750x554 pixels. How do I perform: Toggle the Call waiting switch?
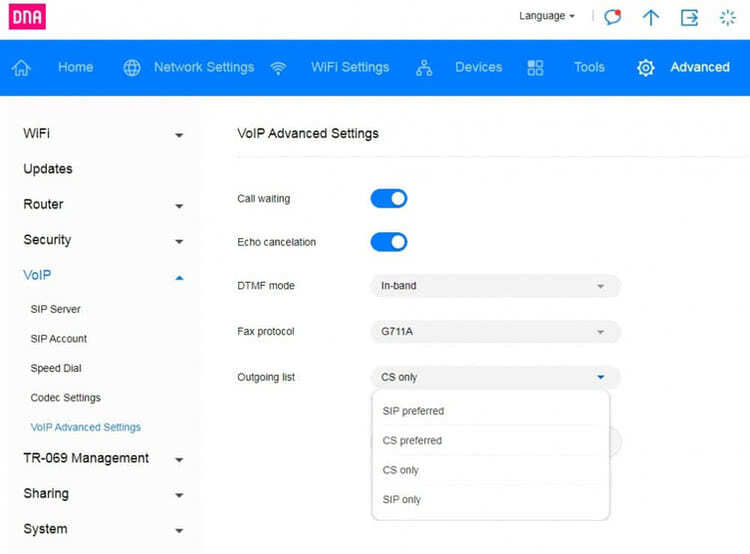coord(388,199)
